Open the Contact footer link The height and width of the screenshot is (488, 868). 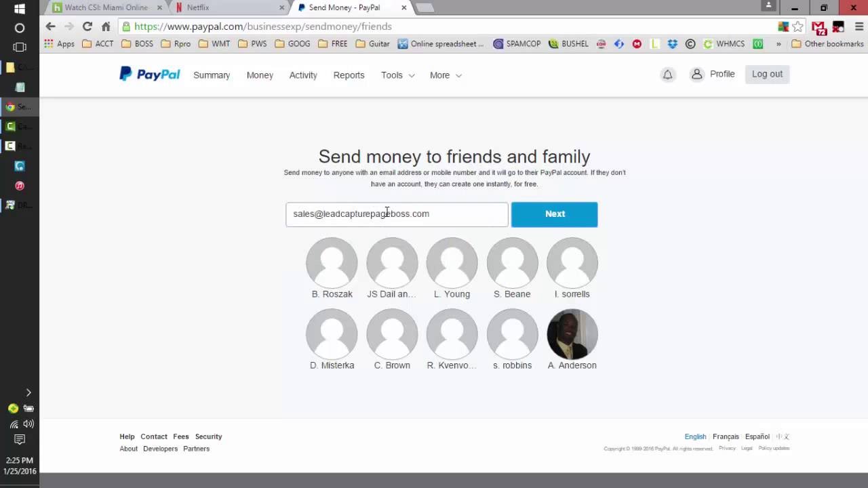click(x=153, y=436)
